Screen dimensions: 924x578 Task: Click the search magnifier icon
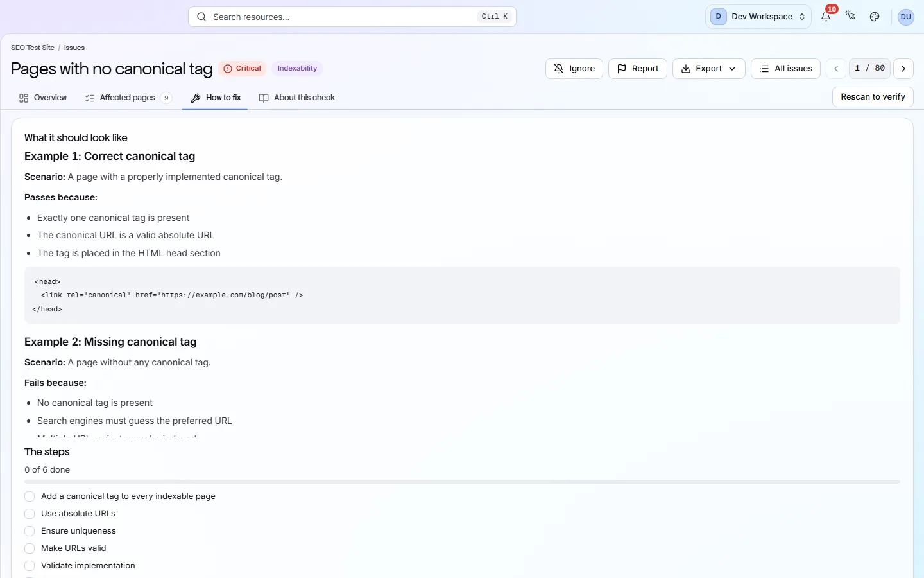point(201,17)
